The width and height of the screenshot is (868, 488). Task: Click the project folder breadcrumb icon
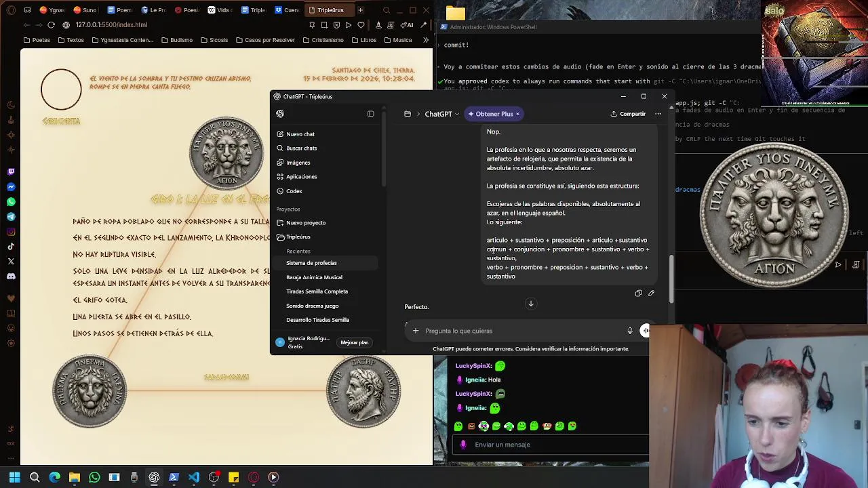coord(408,114)
